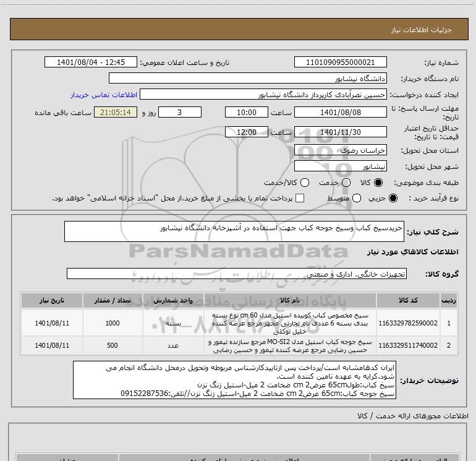Viewport: 476px width, 461px height.
Task: Click the buyer name field دانشگاه نیشابور
Action: [x=248, y=78]
